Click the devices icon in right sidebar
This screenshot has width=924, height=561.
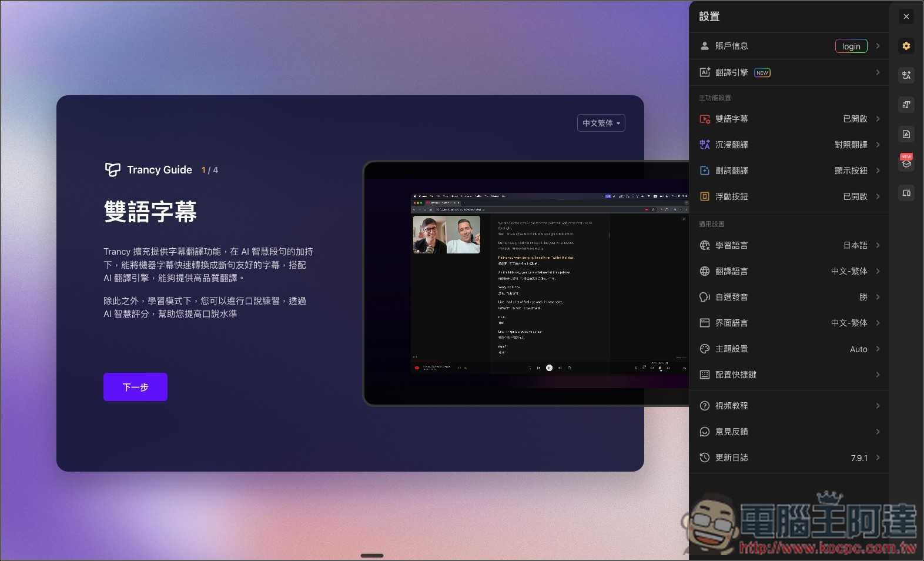pyautogui.click(x=906, y=193)
